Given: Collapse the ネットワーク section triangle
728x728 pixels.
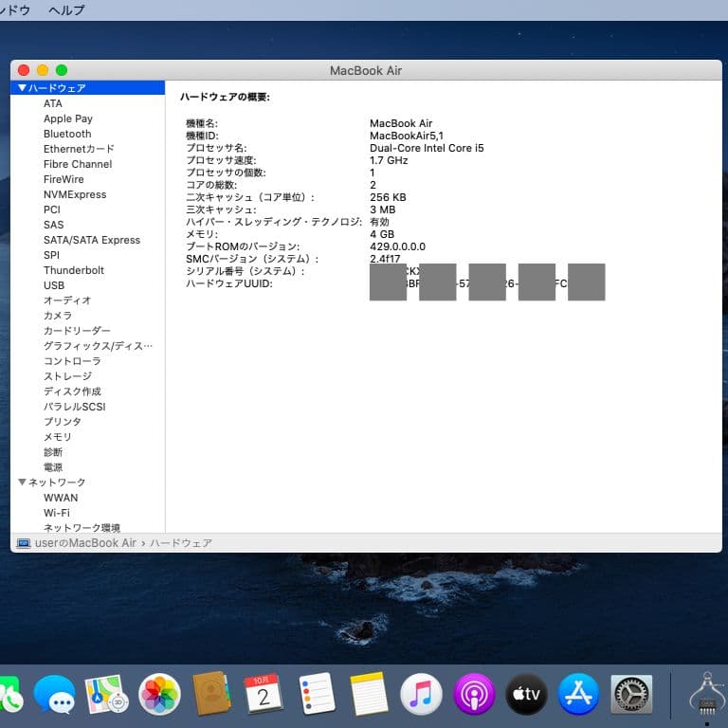Looking at the screenshot, I should click(x=22, y=482).
